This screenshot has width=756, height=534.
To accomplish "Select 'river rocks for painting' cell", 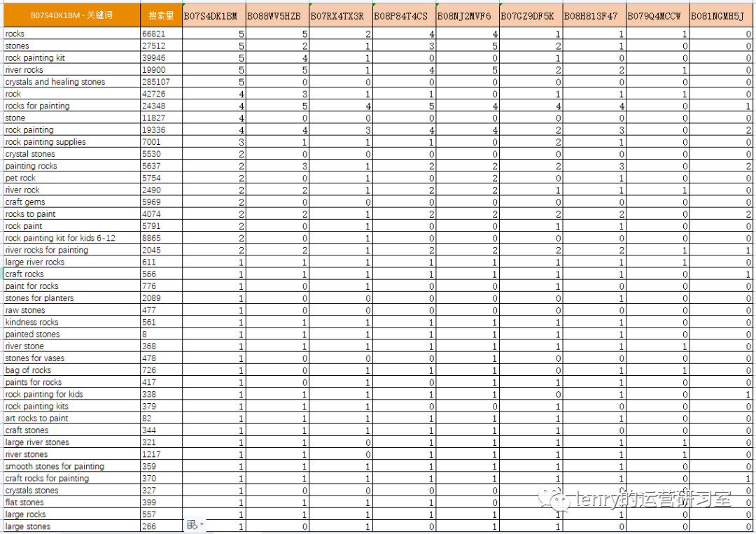I will pyautogui.click(x=72, y=250).
